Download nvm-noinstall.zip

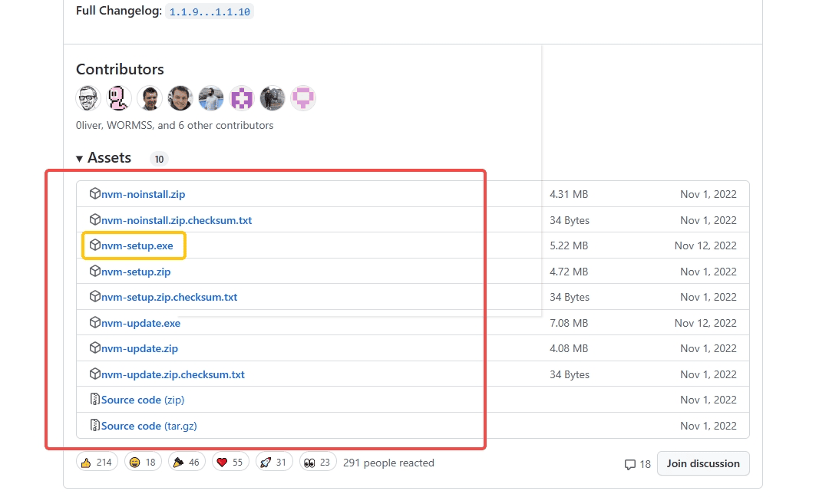pos(144,194)
